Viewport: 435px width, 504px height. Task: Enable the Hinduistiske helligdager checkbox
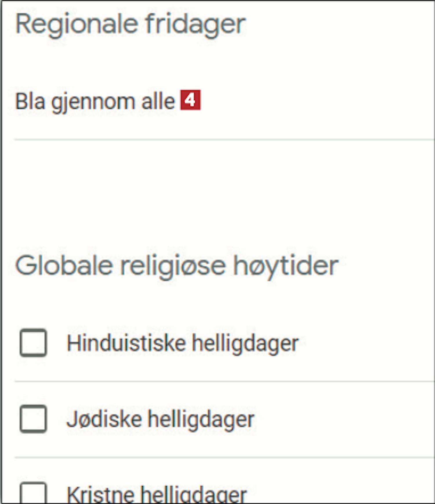point(33,343)
